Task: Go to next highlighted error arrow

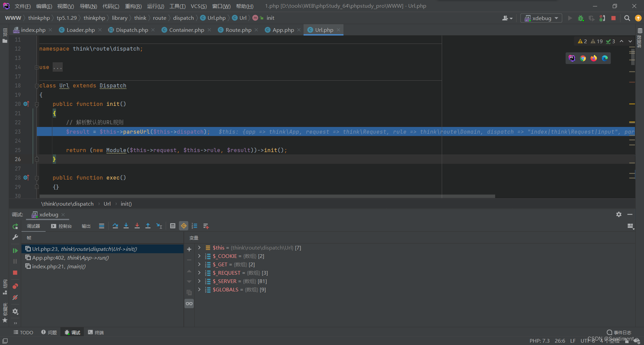Action: point(630,41)
